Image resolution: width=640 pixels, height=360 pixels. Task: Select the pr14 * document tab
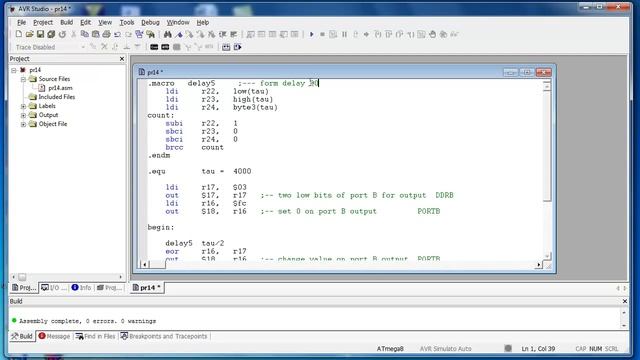click(147, 288)
